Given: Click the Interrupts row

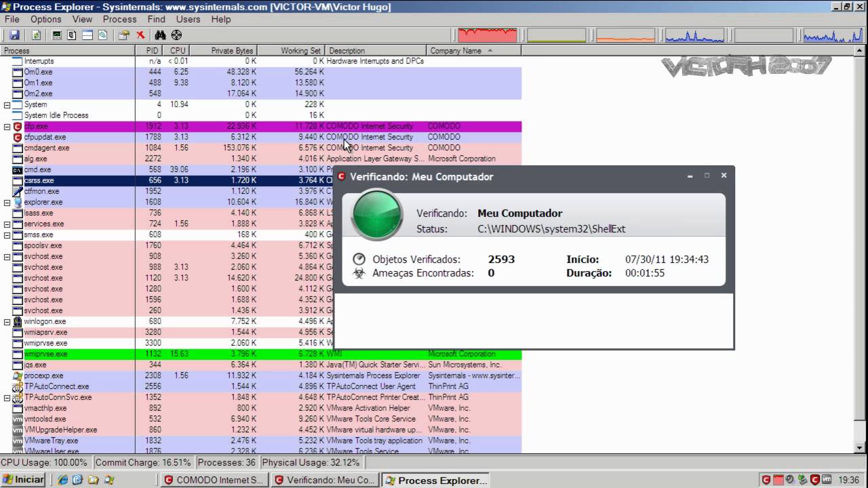Looking at the screenshot, I should tap(261, 61).
